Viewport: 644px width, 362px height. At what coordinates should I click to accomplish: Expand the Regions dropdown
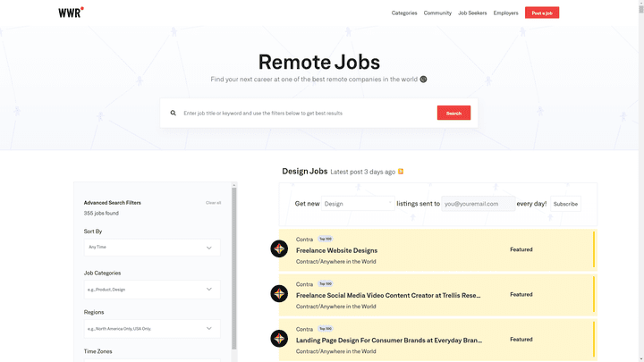click(152, 329)
